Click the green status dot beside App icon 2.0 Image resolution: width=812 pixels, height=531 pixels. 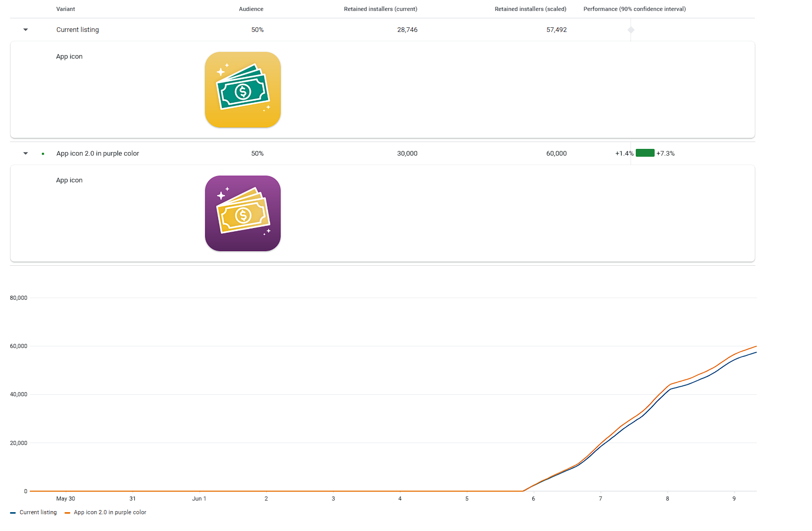[x=43, y=154]
